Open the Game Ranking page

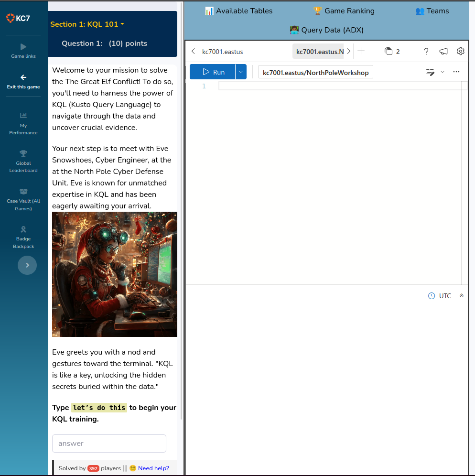click(x=344, y=11)
